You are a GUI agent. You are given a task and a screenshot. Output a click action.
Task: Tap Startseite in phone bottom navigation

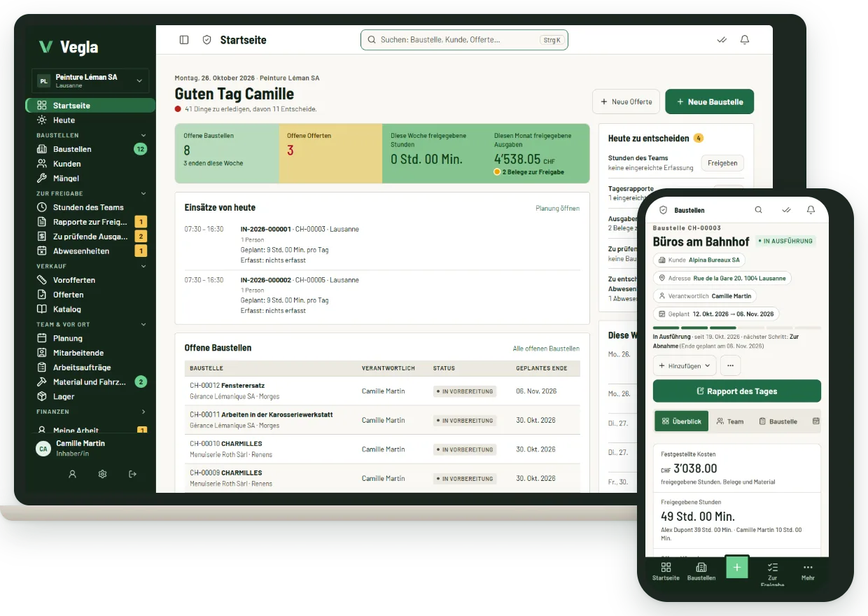(666, 571)
